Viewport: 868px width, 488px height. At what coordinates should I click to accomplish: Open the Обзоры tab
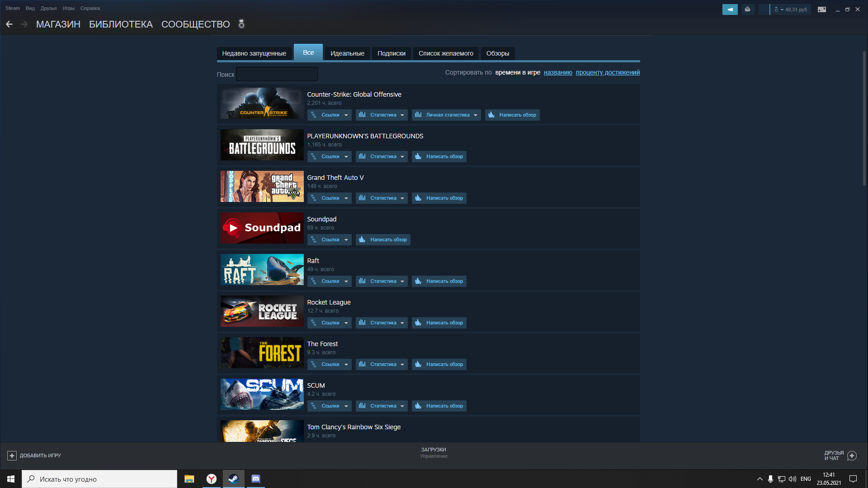pos(498,53)
